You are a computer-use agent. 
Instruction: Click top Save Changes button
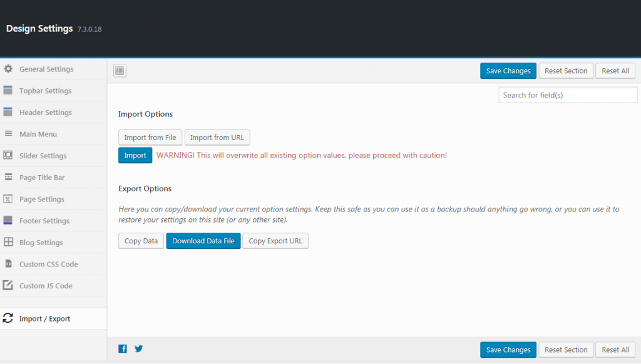[508, 71]
